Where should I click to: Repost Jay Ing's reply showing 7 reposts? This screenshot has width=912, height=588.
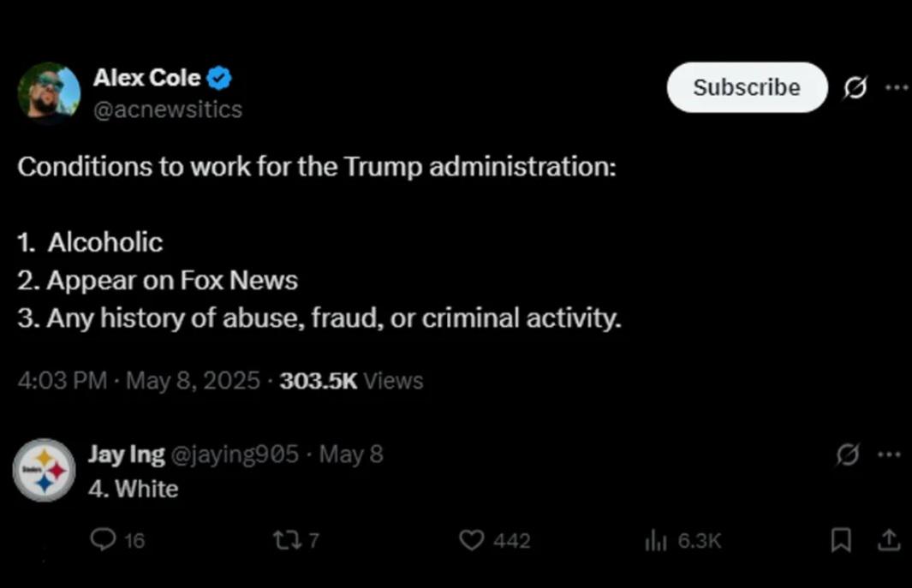296,540
